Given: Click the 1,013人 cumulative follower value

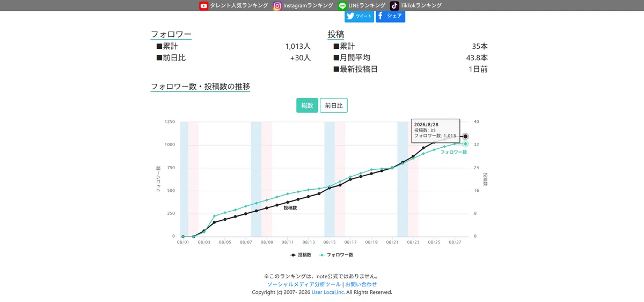Looking at the screenshot, I should pyautogui.click(x=298, y=46).
